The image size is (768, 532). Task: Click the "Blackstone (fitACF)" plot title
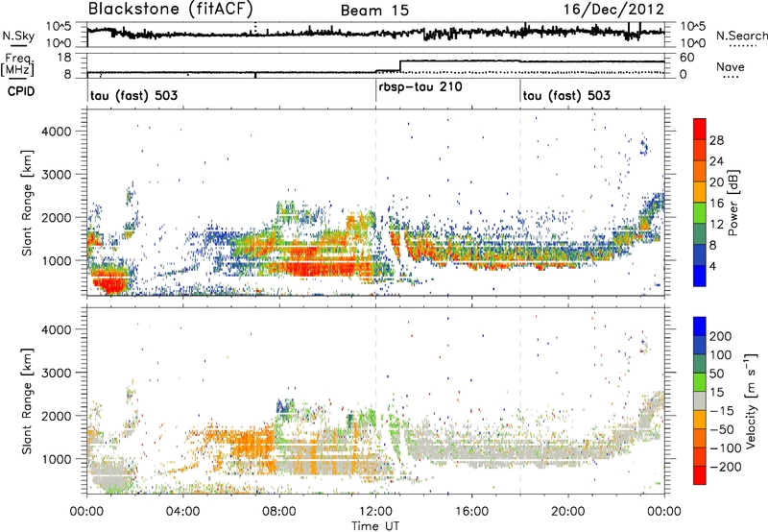(171, 9)
